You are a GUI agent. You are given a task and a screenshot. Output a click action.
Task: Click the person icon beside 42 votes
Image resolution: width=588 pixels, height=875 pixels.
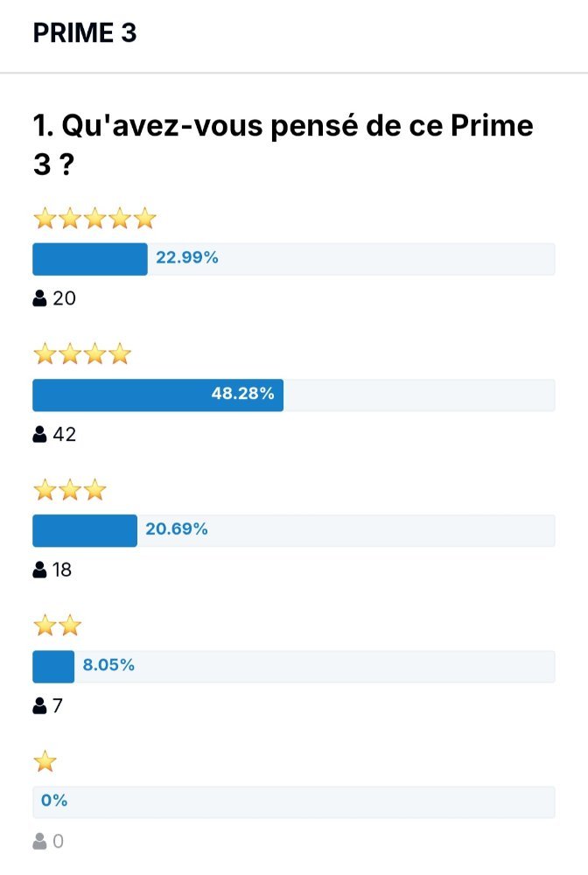click(39, 434)
